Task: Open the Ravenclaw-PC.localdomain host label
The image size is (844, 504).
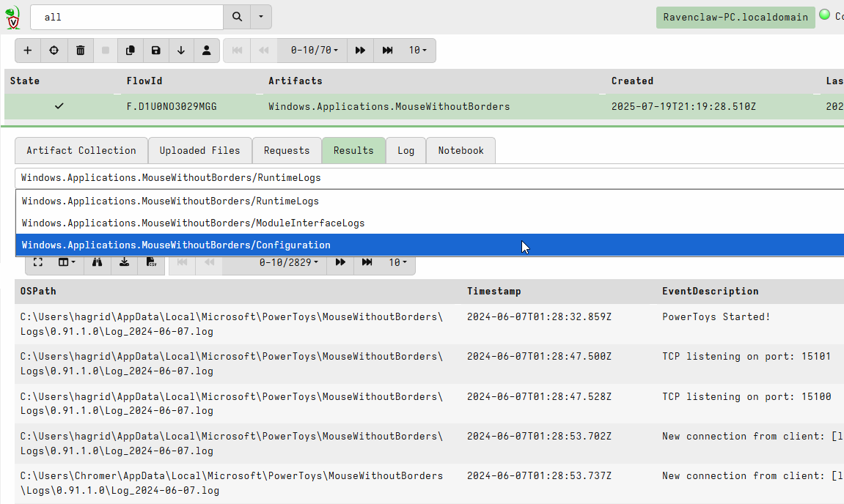Action: (735, 17)
